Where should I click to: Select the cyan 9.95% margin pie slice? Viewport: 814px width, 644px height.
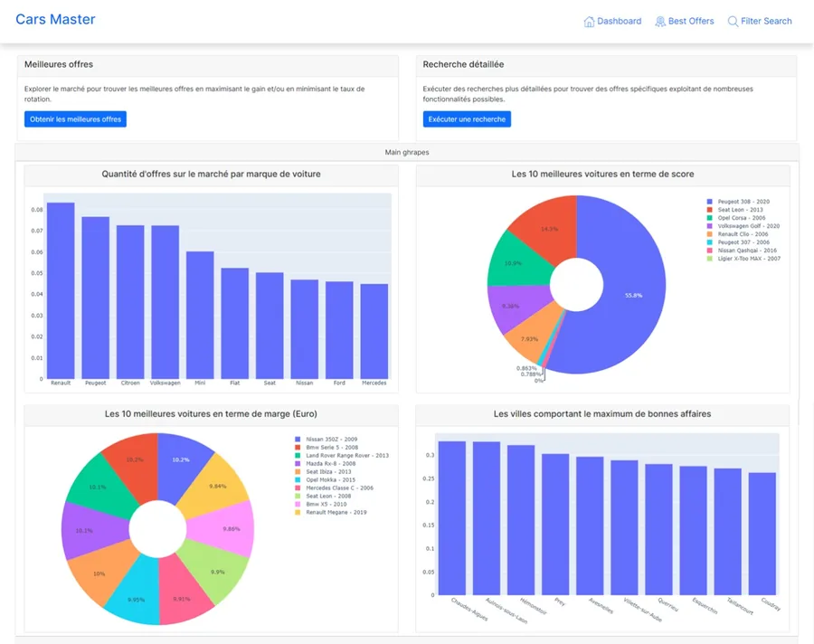point(136,600)
